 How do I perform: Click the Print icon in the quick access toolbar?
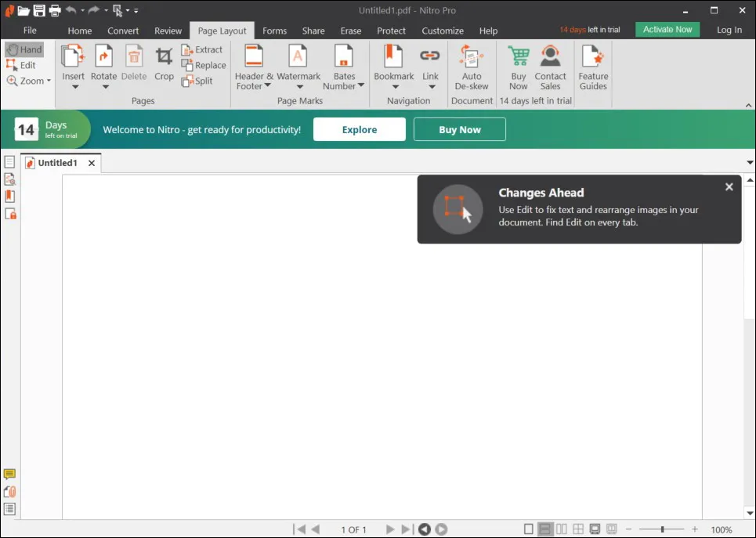(x=53, y=10)
